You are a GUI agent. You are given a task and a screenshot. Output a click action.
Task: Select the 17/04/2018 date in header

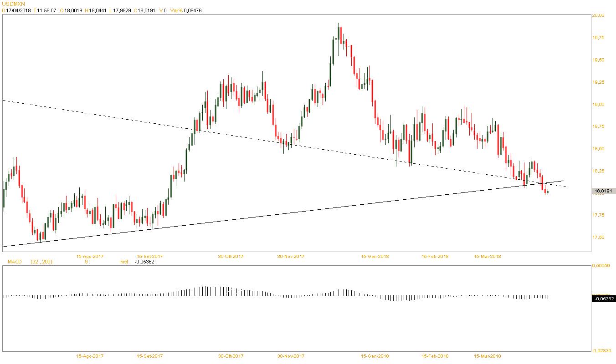tap(18, 10)
